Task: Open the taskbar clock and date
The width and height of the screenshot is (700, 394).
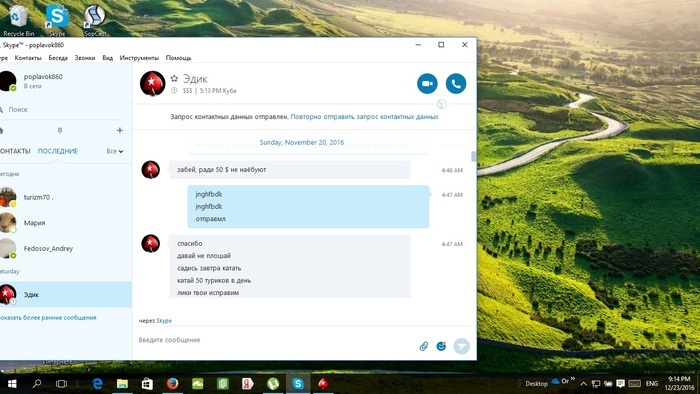Action: point(679,383)
